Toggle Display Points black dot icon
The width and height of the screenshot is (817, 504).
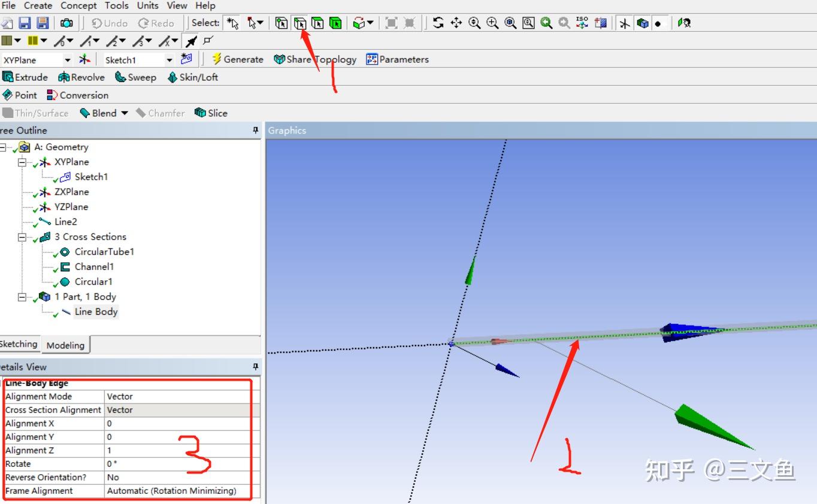pyautogui.click(x=658, y=23)
